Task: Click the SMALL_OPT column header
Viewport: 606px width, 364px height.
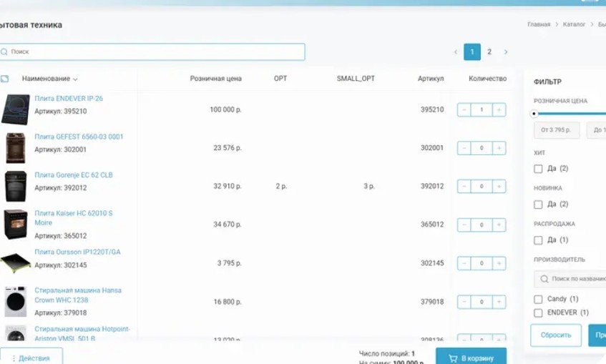Action: 356,79
